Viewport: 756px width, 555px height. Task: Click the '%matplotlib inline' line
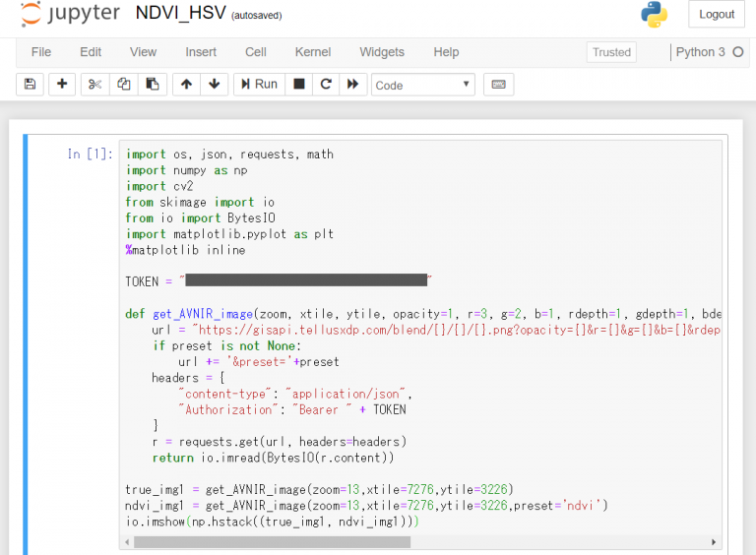click(x=186, y=250)
